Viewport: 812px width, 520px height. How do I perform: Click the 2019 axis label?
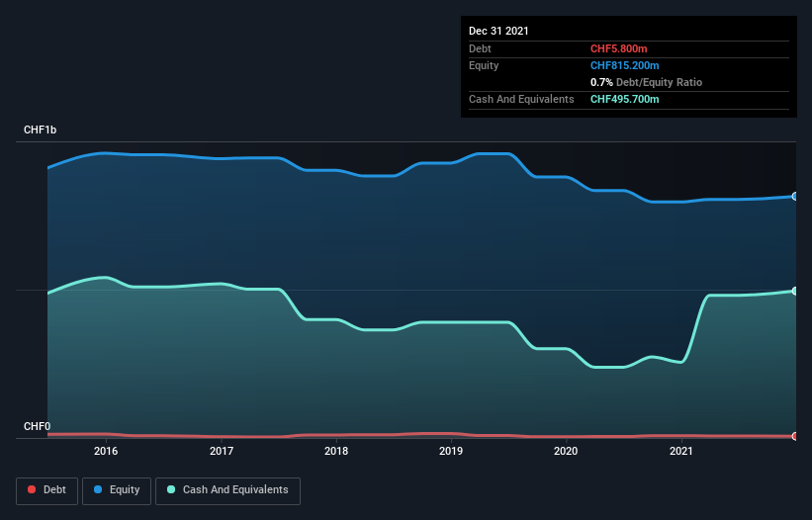coord(451,451)
